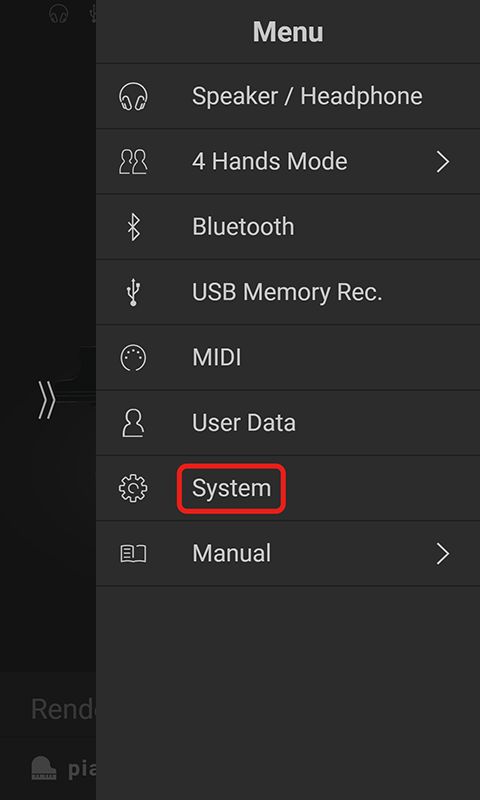This screenshot has width=480, height=800.
Task: Tap the 4 Hands Mode label
Action: [269, 162]
